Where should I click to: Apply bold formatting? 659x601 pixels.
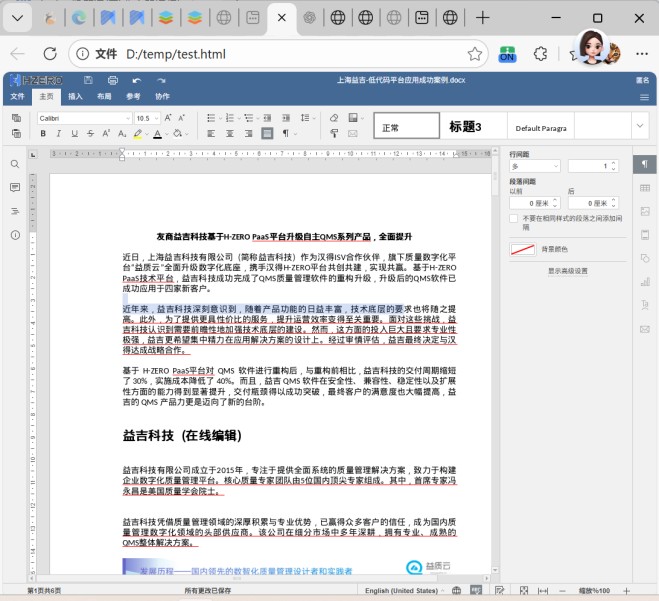click(44, 133)
